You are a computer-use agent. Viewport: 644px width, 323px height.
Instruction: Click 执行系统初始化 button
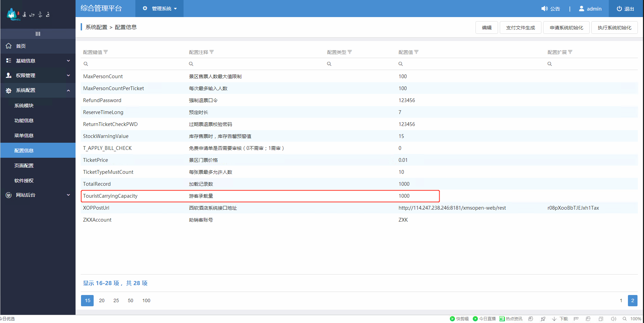[x=614, y=27]
